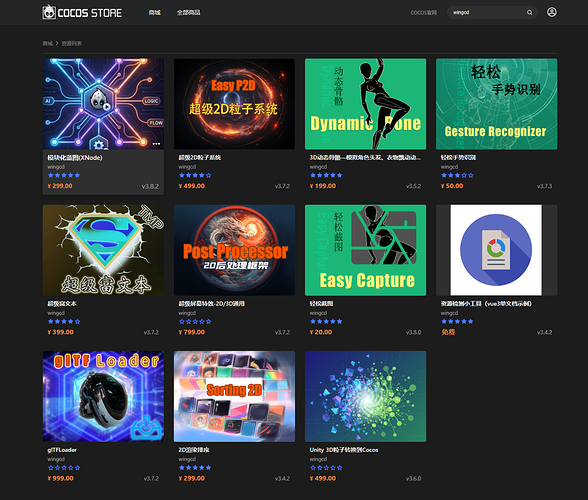Image resolution: width=588 pixels, height=500 pixels.
Task: Click the Cocos Store logo
Action: coord(82,12)
